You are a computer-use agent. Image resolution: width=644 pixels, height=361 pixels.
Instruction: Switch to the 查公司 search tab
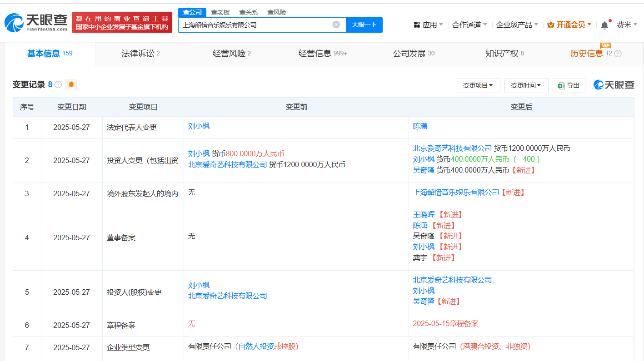coord(192,12)
